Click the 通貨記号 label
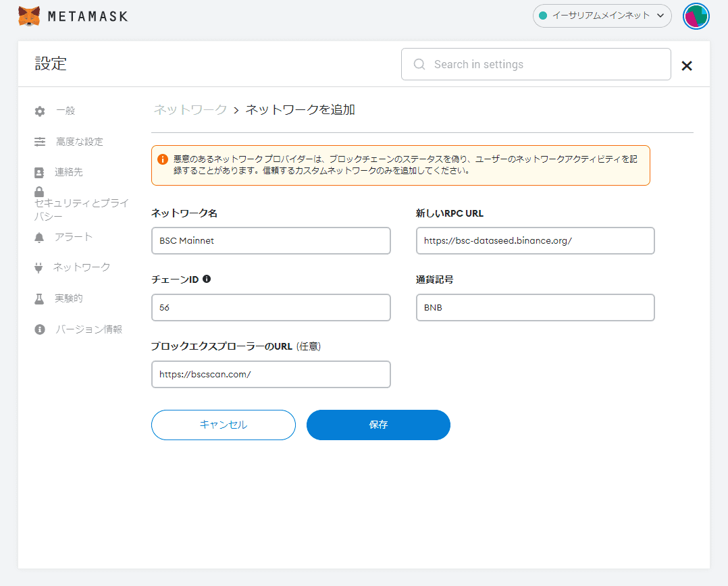The width and height of the screenshot is (728, 586). (435, 279)
